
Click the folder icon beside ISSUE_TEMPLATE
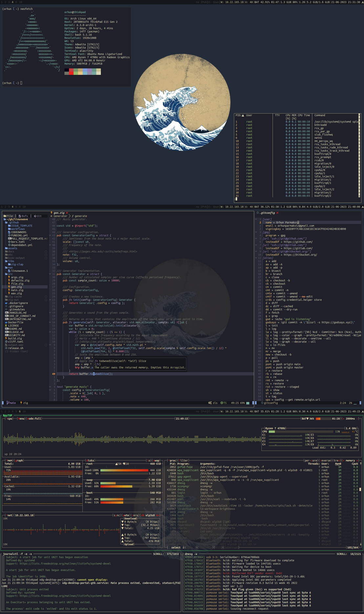click(9, 226)
